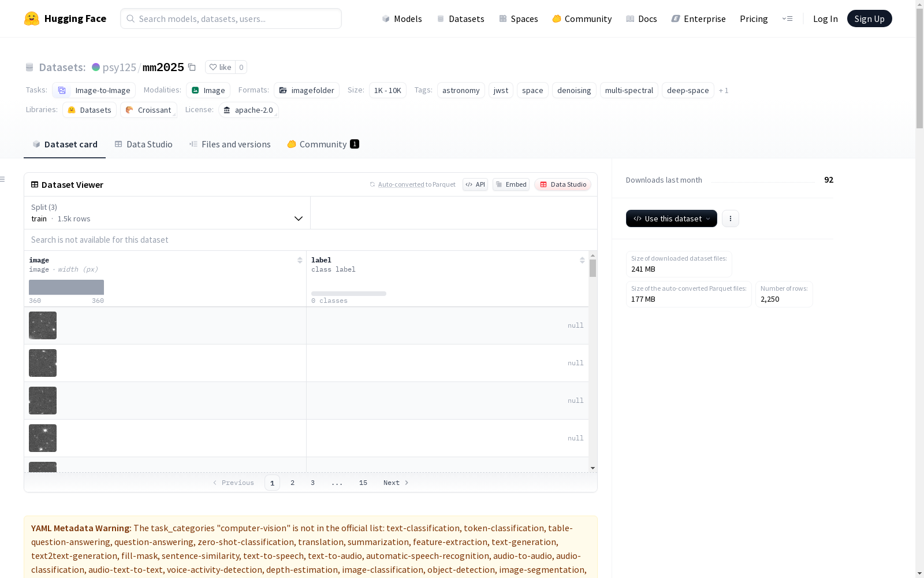924x578 pixels.
Task: Click the psy125 user avatar icon
Action: pos(96,67)
